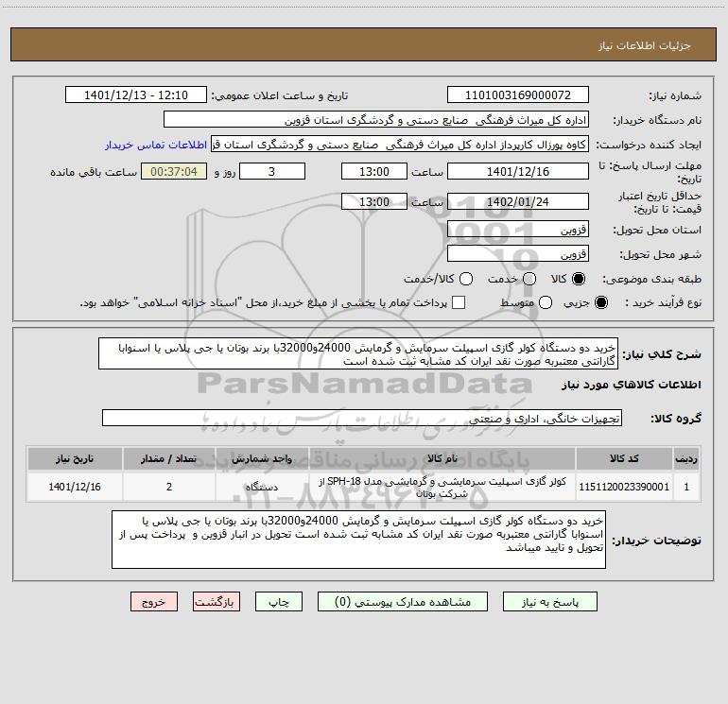Click the نام کالا column header
Screen dimensions: 728x704
point(442,459)
